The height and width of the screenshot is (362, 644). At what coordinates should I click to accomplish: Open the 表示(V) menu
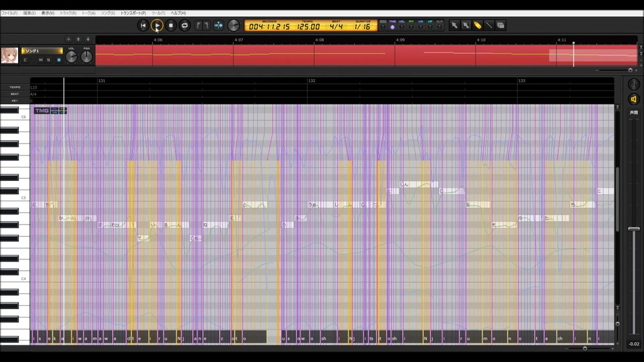coord(48,13)
